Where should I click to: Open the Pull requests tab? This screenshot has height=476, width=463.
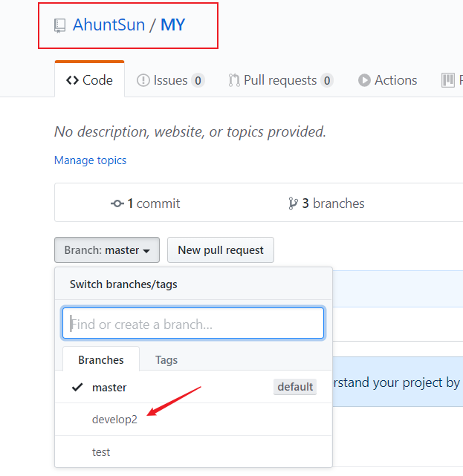[281, 80]
